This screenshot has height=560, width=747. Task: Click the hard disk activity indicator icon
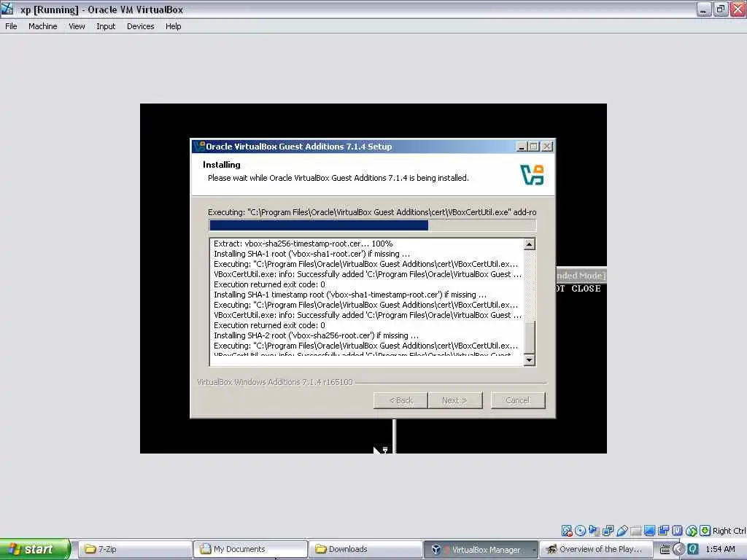click(566, 531)
